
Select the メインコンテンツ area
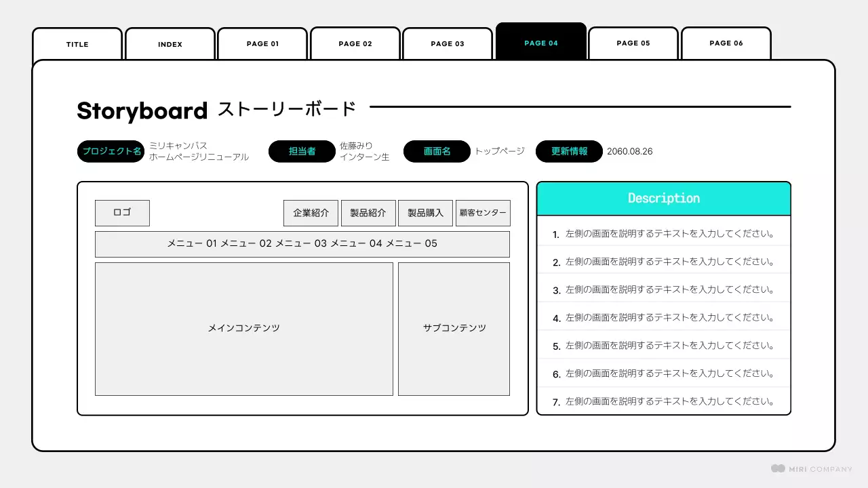pyautogui.click(x=244, y=328)
